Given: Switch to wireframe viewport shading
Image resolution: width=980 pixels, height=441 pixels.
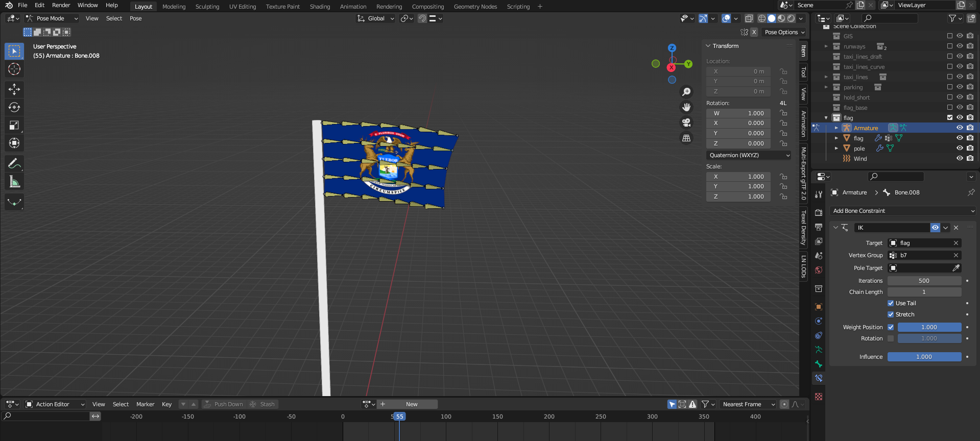Looking at the screenshot, I should [x=762, y=18].
